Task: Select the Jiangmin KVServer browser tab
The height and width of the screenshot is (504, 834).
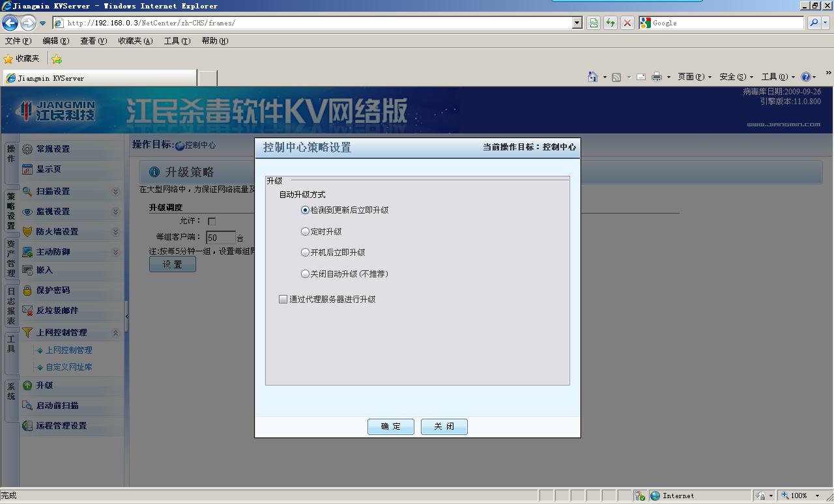Action: coord(99,78)
